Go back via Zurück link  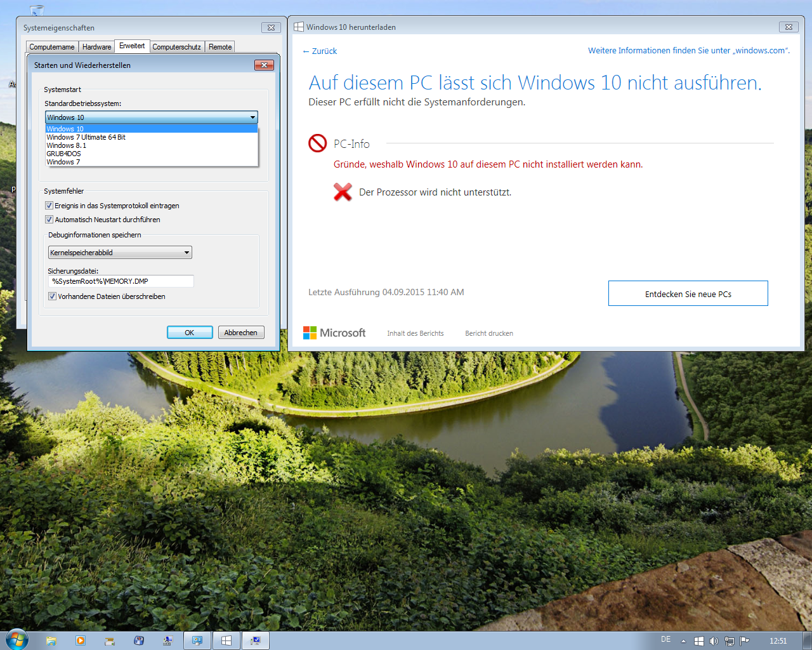tap(320, 51)
